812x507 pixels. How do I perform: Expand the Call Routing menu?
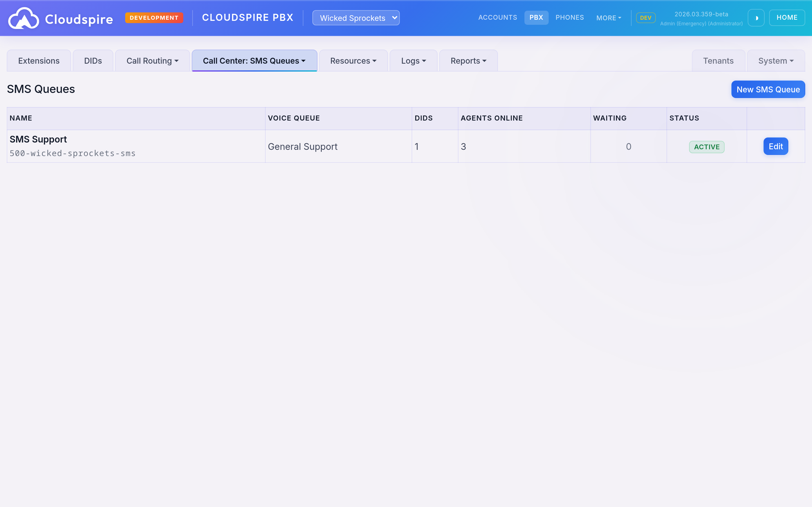pyautogui.click(x=152, y=61)
